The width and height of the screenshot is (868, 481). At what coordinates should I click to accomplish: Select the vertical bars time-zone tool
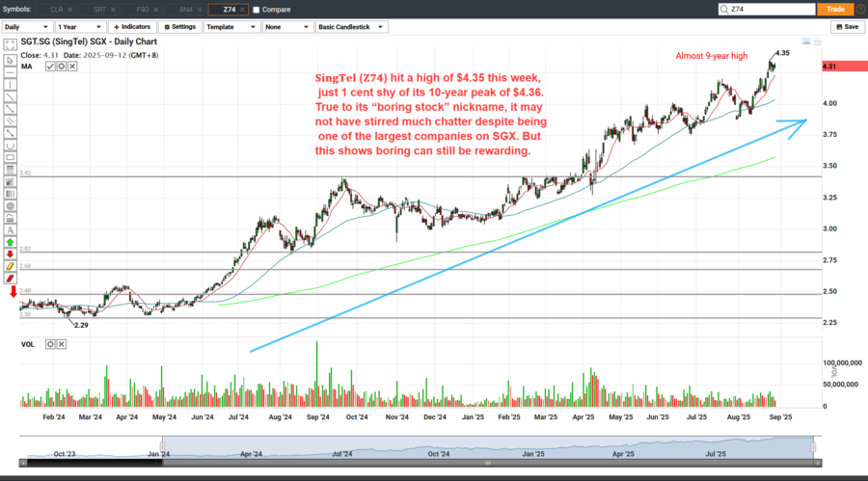[10, 194]
